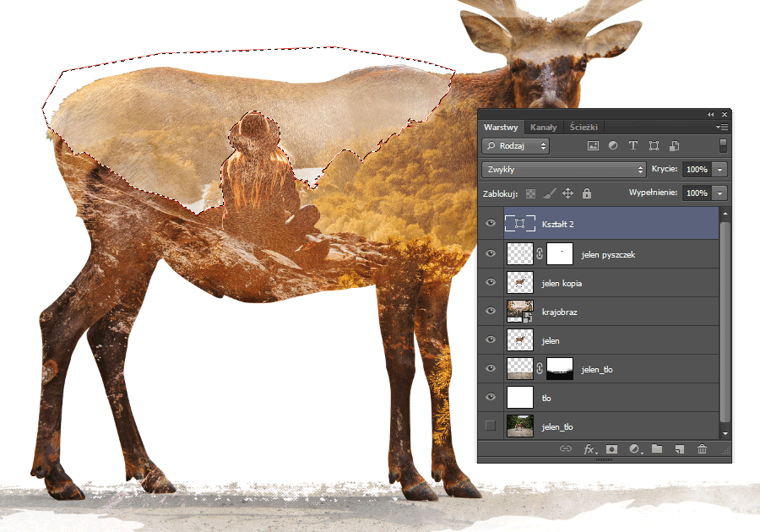Switch to the Kanały tab
The image size is (760, 532).
pos(543,128)
